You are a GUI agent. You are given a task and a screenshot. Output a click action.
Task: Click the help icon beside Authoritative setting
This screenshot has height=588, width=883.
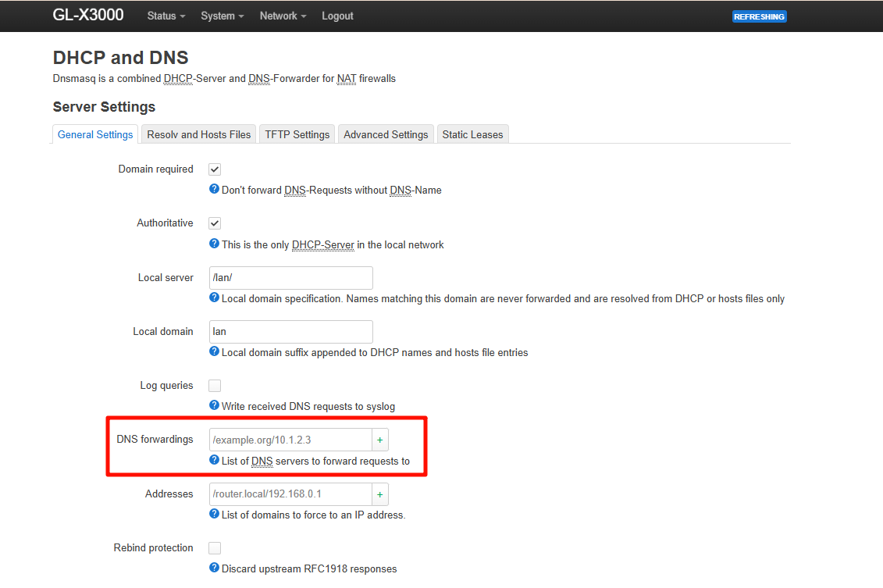[214, 244]
